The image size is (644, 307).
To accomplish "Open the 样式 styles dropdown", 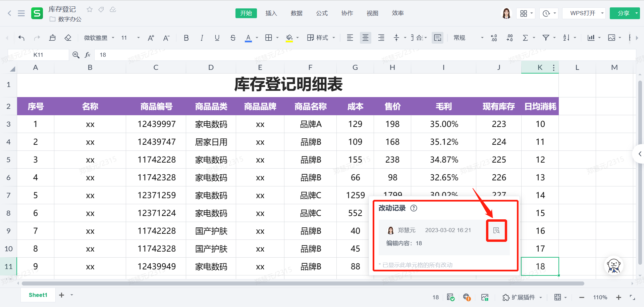I will [321, 38].
